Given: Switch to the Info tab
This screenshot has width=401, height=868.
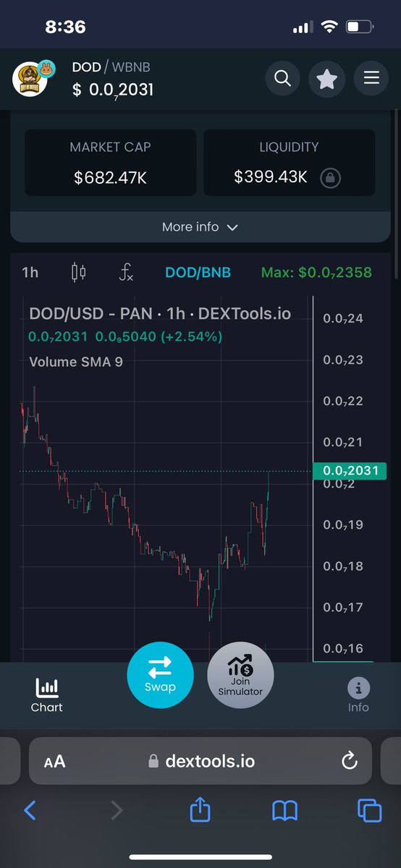Looking at the screenshot, I should coord(358,696).
